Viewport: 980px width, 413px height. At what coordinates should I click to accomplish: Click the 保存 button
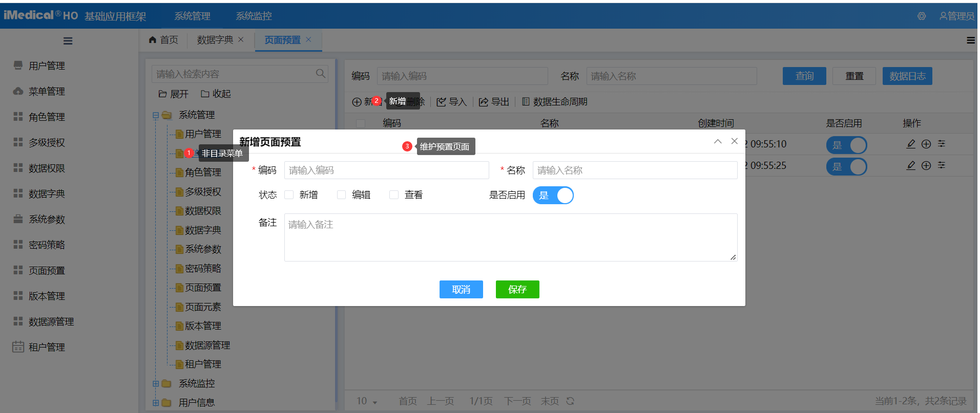[517, 289]
